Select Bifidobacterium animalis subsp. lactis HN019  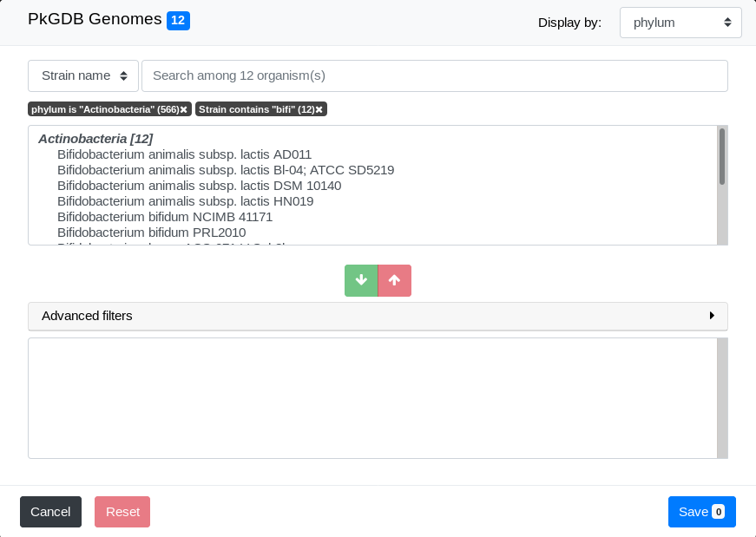185,201
